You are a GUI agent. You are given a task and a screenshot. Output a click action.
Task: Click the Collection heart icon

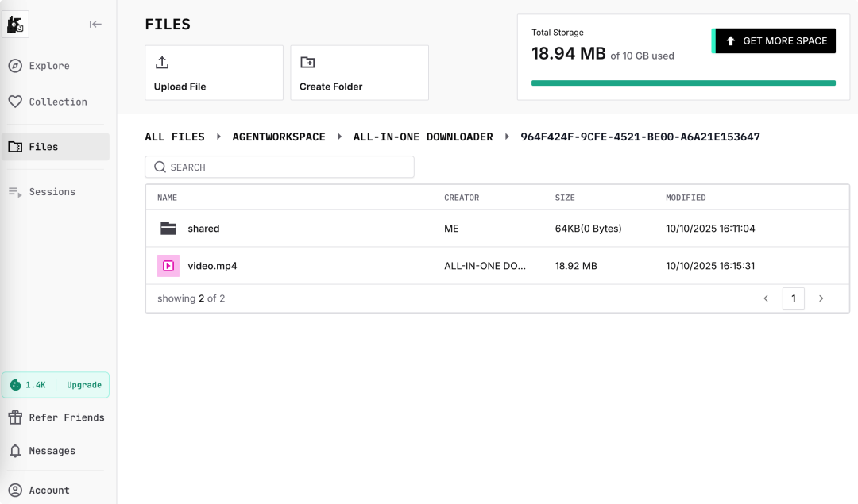[15, 102]
